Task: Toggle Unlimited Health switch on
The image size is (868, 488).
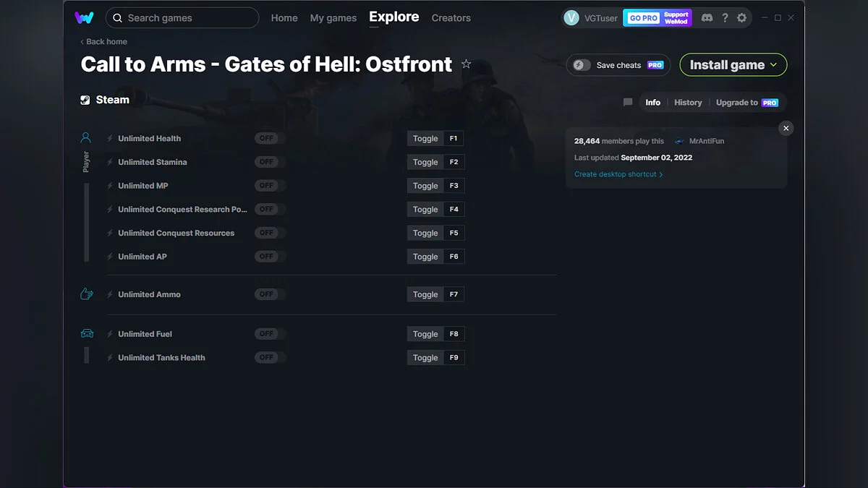Action: (270, 138)
